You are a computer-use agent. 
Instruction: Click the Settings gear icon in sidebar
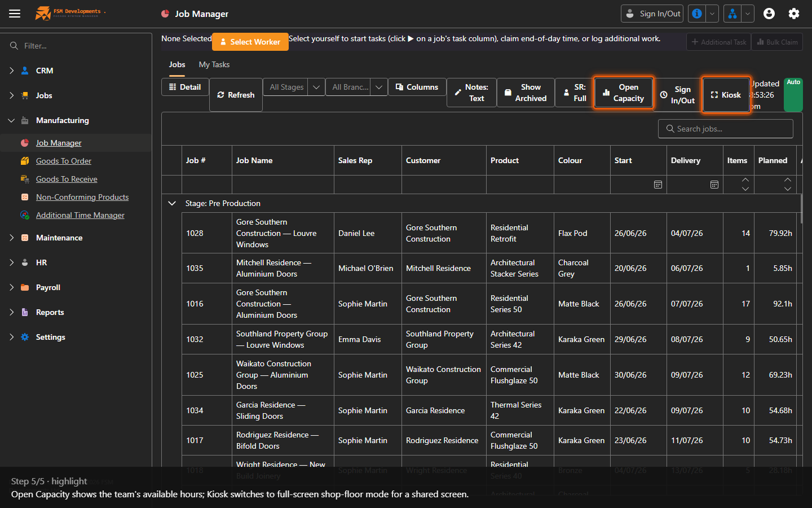[25, 337]
